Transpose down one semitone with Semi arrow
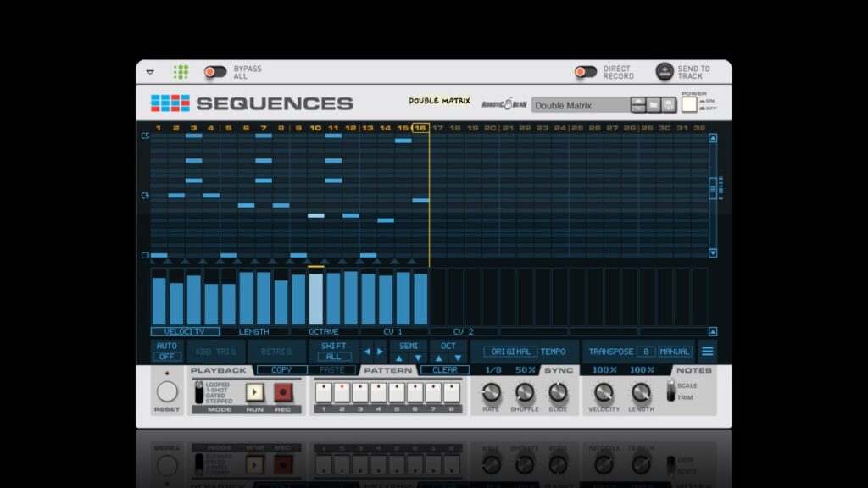 418,358
